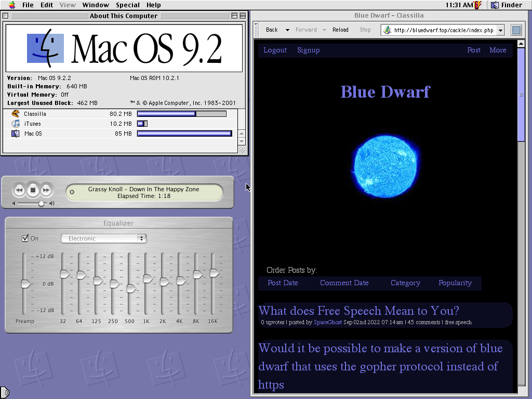Skip to next track in iTunes
Screen dimensions: 532x399
click(46, 190)
